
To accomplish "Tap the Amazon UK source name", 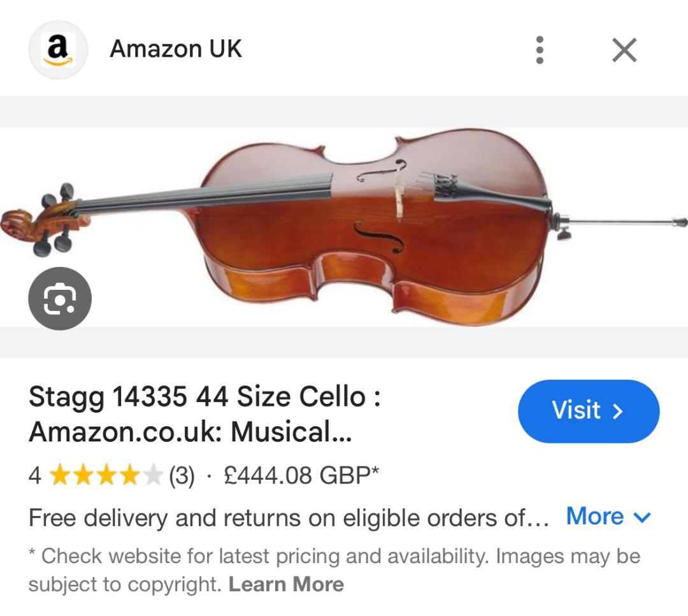I will tap(176, 49).
